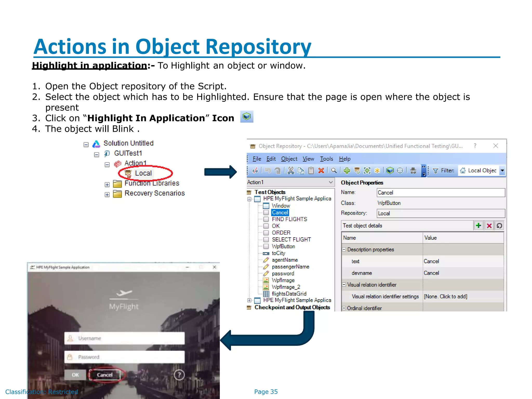Viewport: 532px width, 399px height.
Task: Open the Filter Local Objects dropdown
Action: tap(502, 171)
